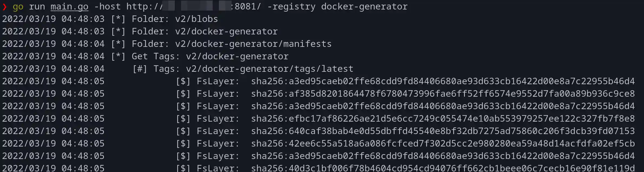Click the red prompt arrow
This screenshot has height=172, width=644.
click(x=4, y=7)
